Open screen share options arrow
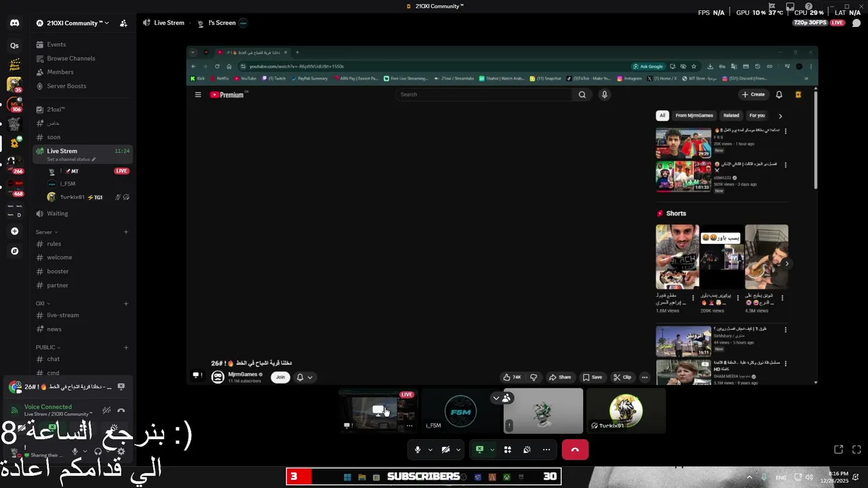 pyautogui.click(x=492, y=449)
